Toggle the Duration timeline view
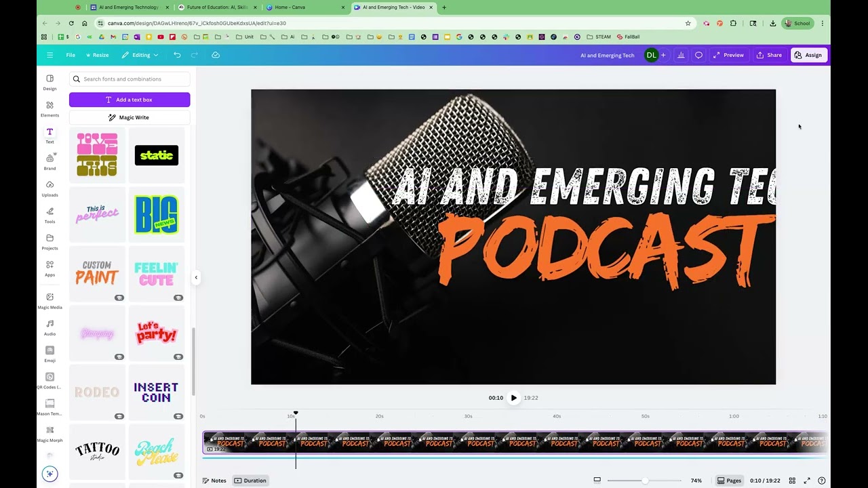Image resolution: width=868 pixels, height=488 pixels. pyautogui.click(x=250, y=481)
